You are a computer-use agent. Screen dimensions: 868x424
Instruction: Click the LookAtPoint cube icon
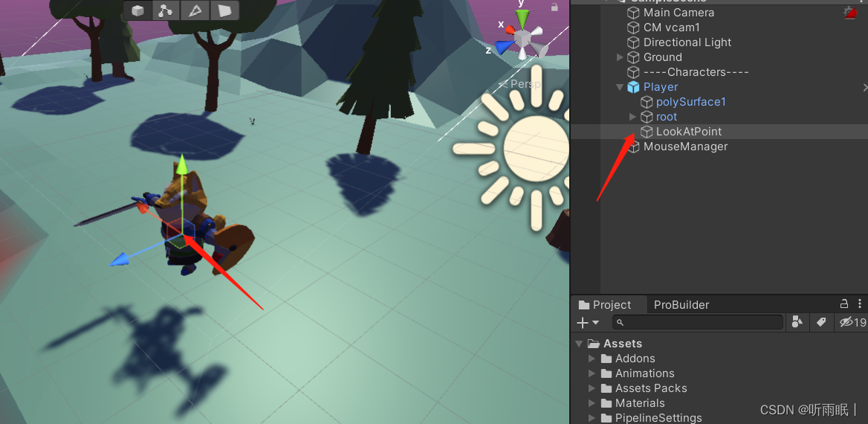click(x=647, y=132)
